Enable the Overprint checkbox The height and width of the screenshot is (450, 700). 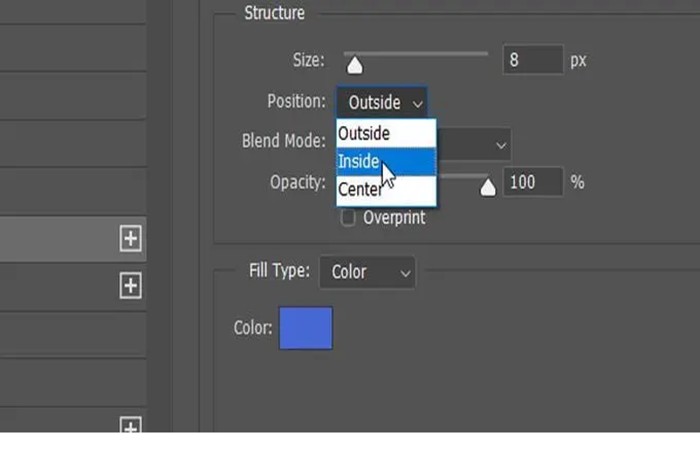[348, 217]
